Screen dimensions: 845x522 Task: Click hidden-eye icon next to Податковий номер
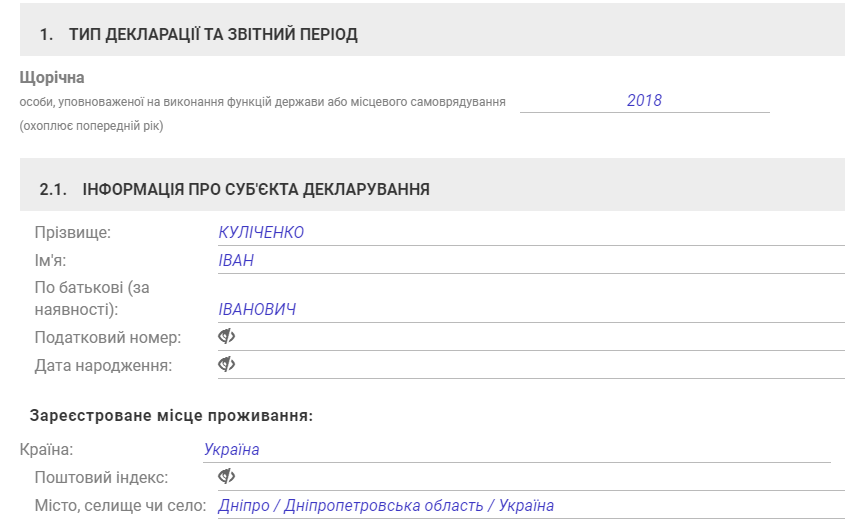click(x=226, y=337)
